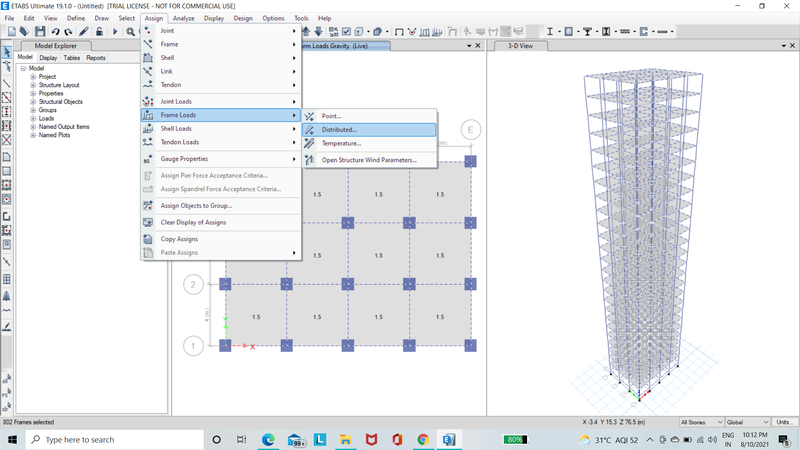Select the pointer Select Object tool
The image size is (800, 450).
point(7,52)
